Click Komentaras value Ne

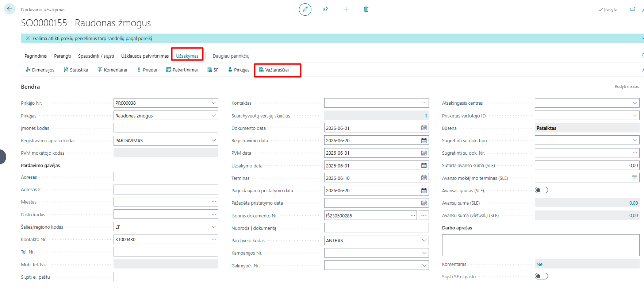[540, 264]
